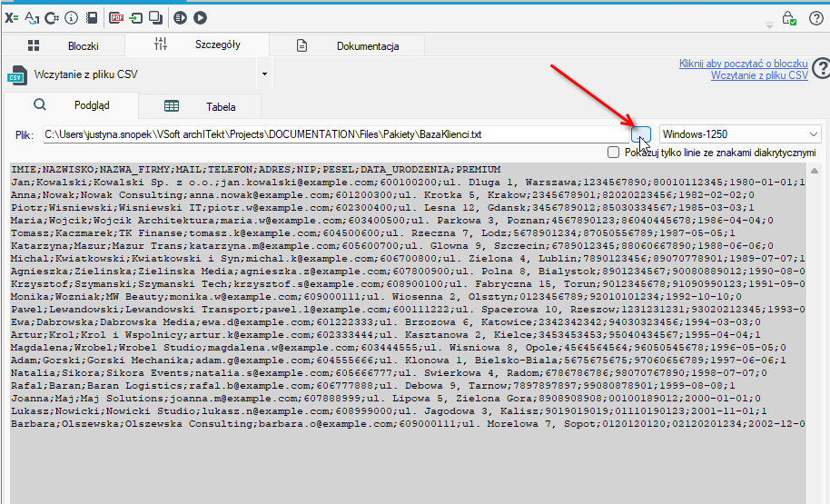Click the preview line starting with Maria;Wojcik

coord(391,221)
